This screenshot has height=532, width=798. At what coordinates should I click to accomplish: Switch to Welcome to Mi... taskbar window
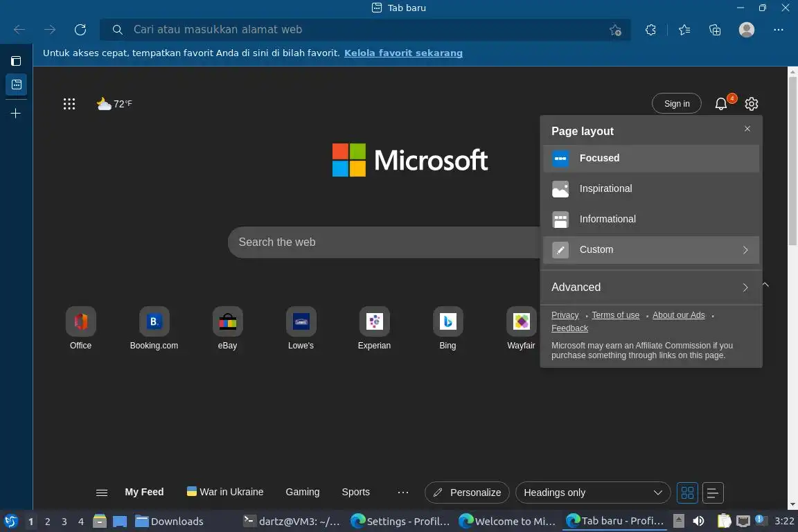click(507, 522)
